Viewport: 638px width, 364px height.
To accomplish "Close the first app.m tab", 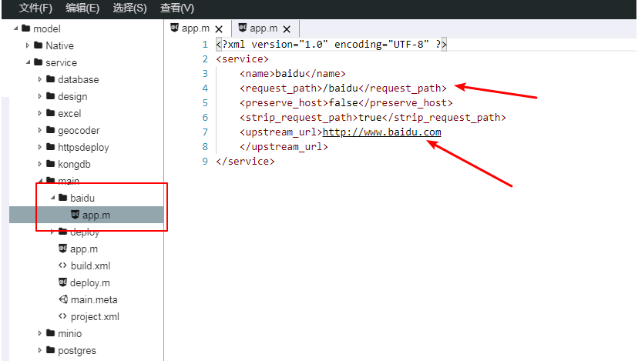I will tap(219, 29).
